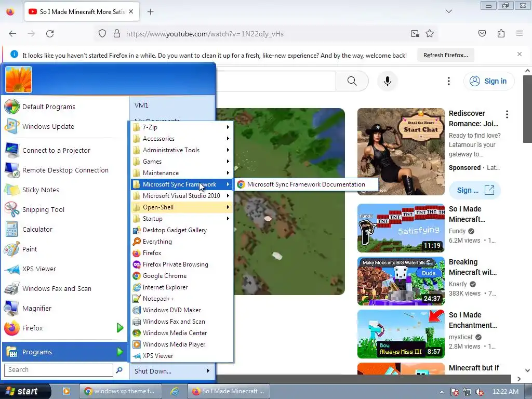
Task: Click the YouTube search magnifier button
Action: (x=352, y=81)
